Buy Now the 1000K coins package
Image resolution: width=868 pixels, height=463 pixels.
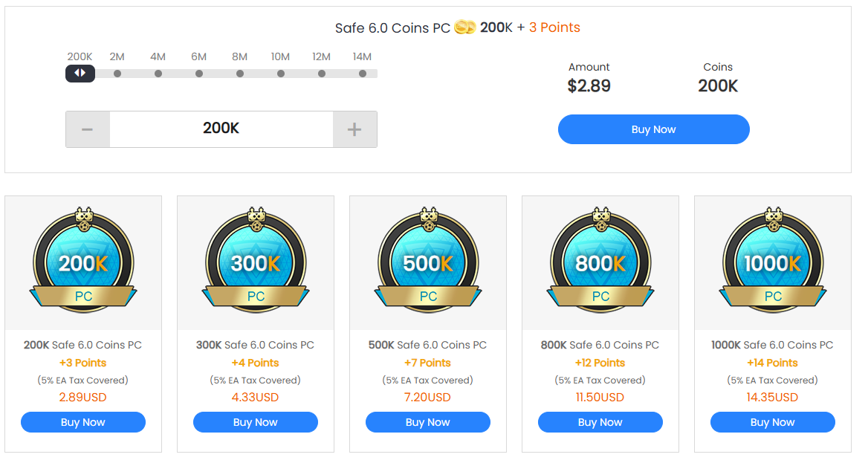(x=773, y=422)
